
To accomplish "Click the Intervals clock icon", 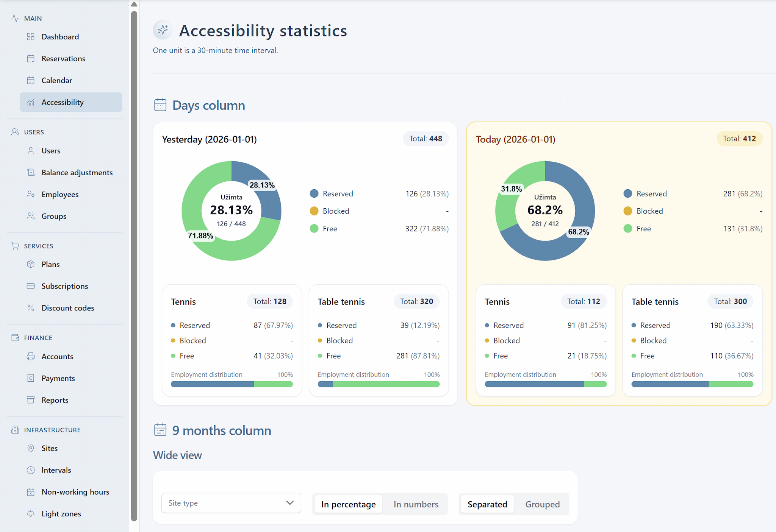I will coord(31,470).
